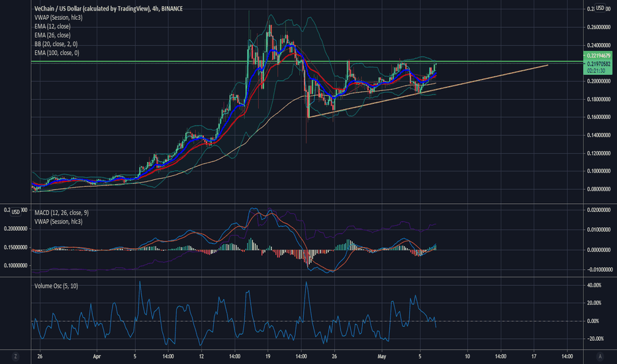Select the EMA (100, close, 0) legend
Screen dimensions: 617x364
57,53
